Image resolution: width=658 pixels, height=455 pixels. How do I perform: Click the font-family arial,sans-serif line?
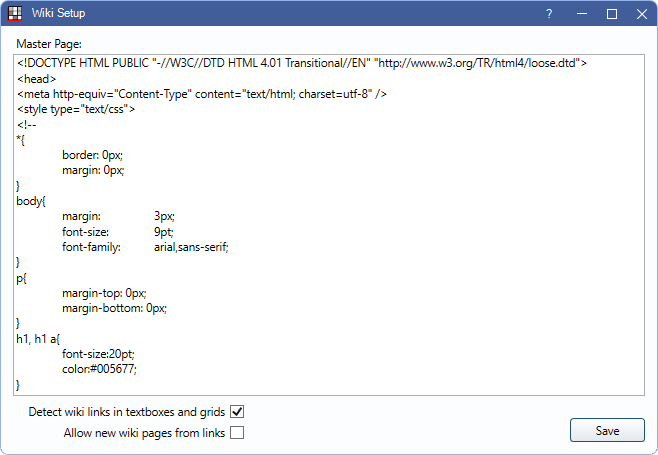coord(145,247)
